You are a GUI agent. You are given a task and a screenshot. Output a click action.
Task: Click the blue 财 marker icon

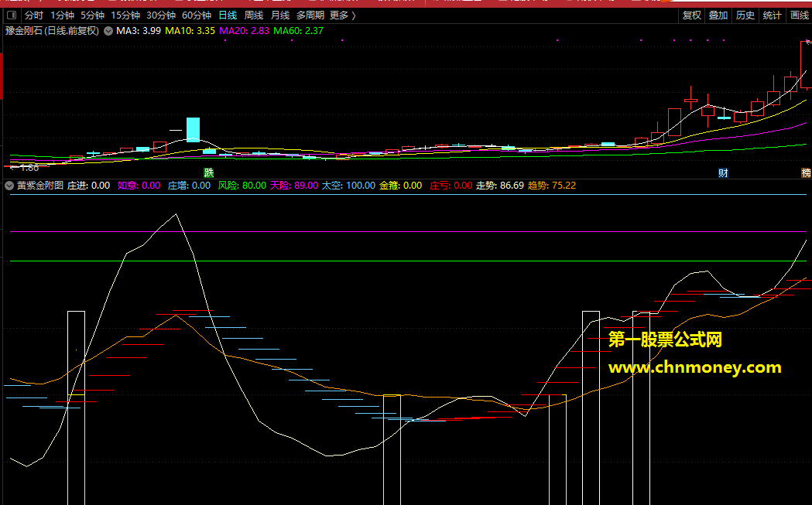[x=723, y=172]
